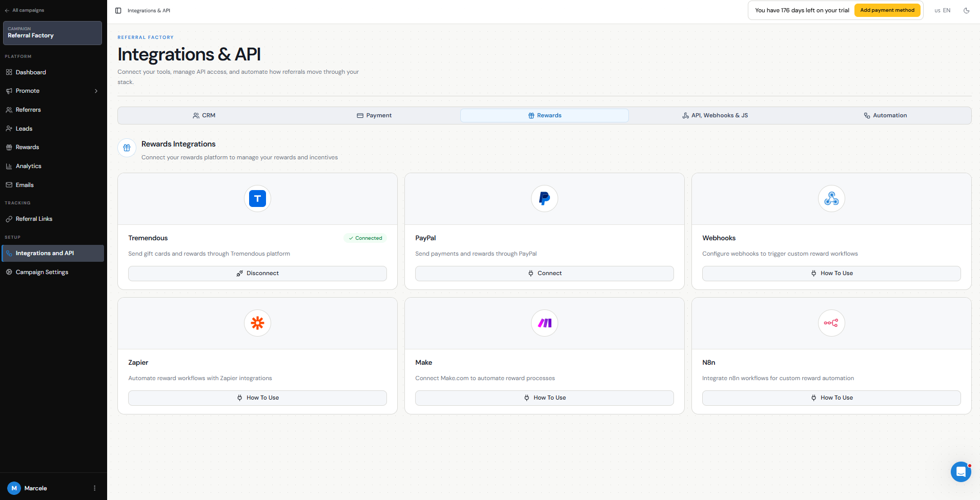Click the trial days remaining notice

(x=802, y=10)
